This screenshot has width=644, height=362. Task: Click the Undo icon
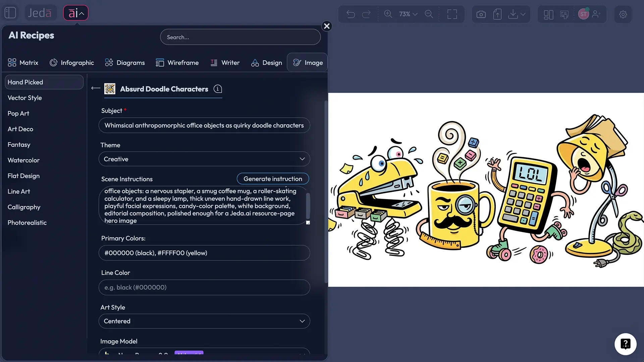pyautogui.click(x=351, y=14)
